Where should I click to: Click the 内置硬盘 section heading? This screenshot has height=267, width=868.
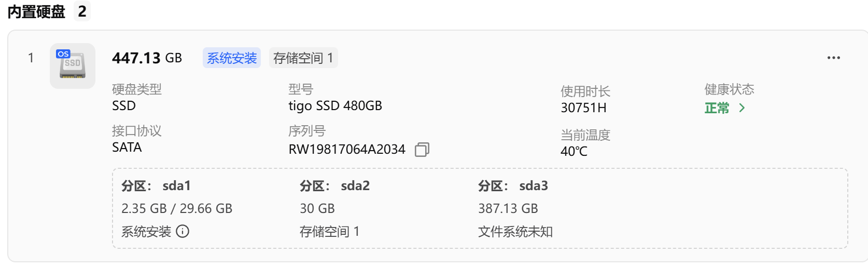[x=36, y=11]
